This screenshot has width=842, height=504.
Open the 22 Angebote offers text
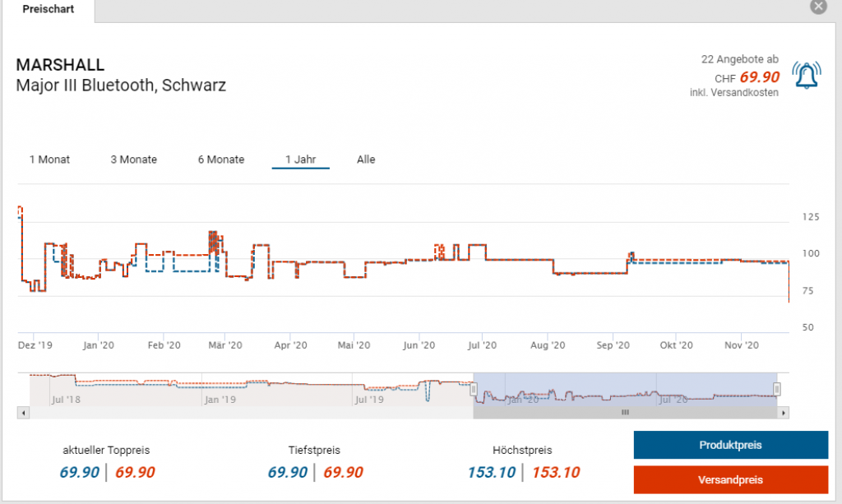[738, 59]
